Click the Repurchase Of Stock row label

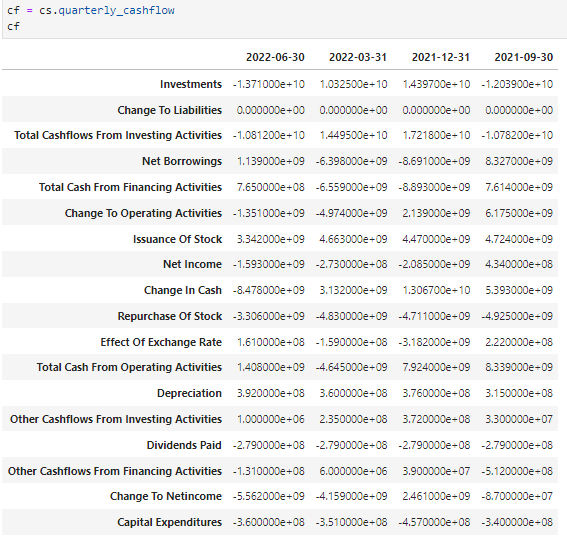click(x=170, y=316)
